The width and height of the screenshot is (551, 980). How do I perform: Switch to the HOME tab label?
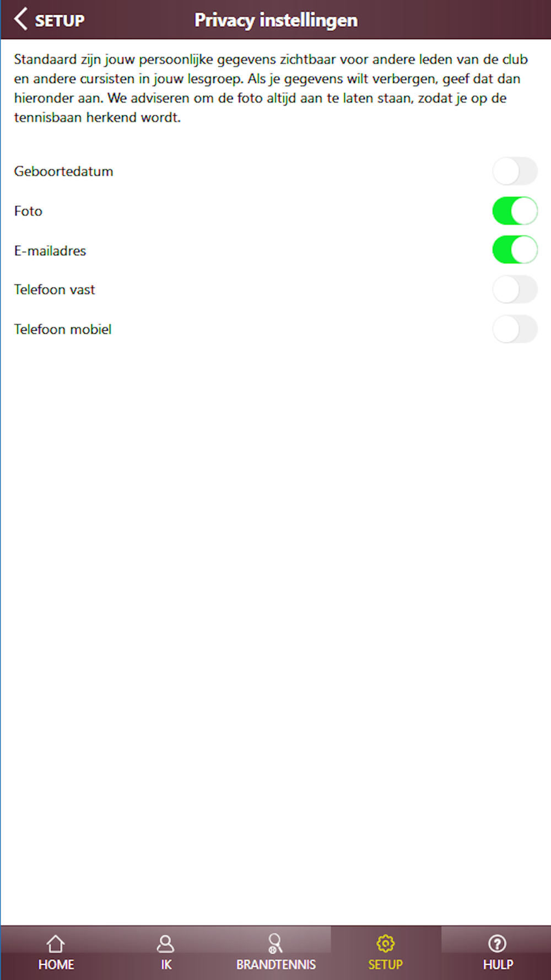click(56, 965)
